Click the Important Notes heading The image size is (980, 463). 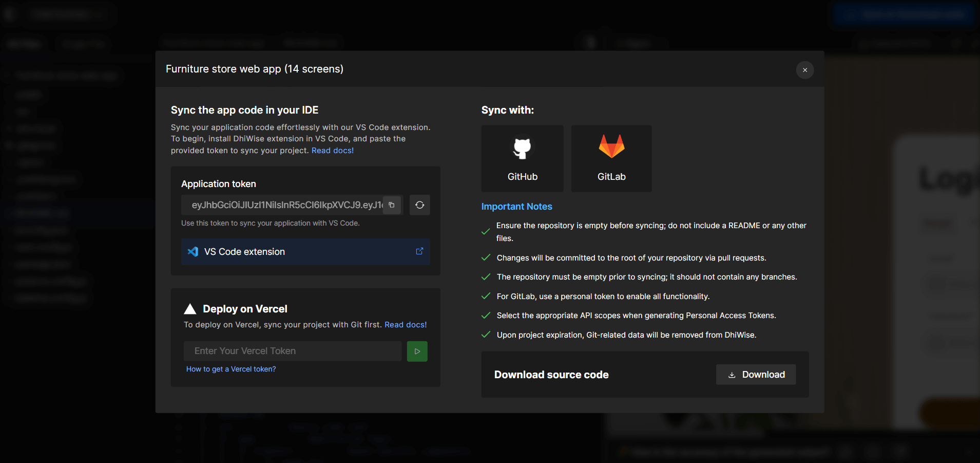[x=516, y=207]
